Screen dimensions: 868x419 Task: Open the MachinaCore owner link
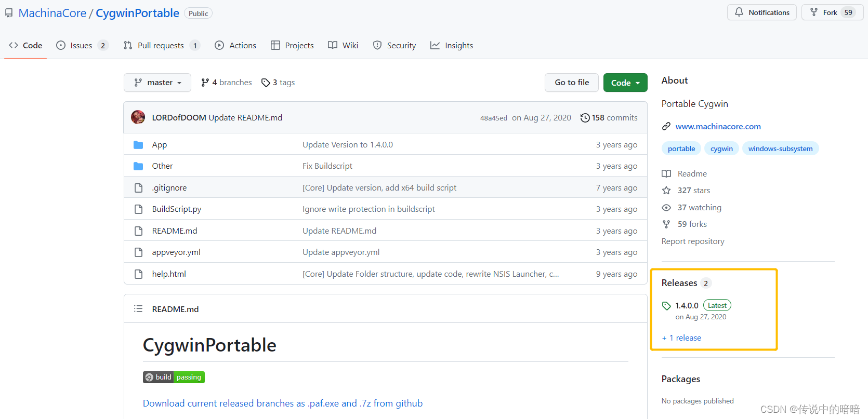(x=52, y=13)
